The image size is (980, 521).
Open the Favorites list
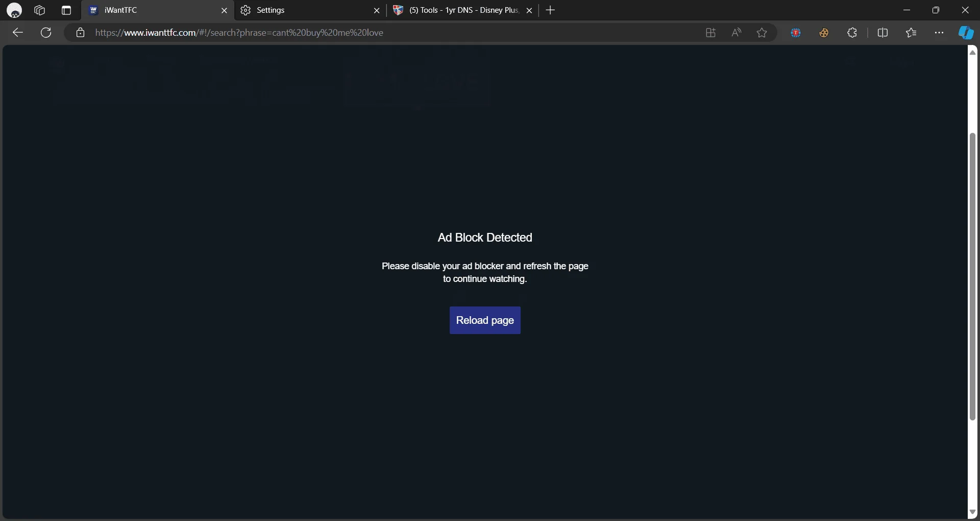pyautogui.click(x=911, y=33)
